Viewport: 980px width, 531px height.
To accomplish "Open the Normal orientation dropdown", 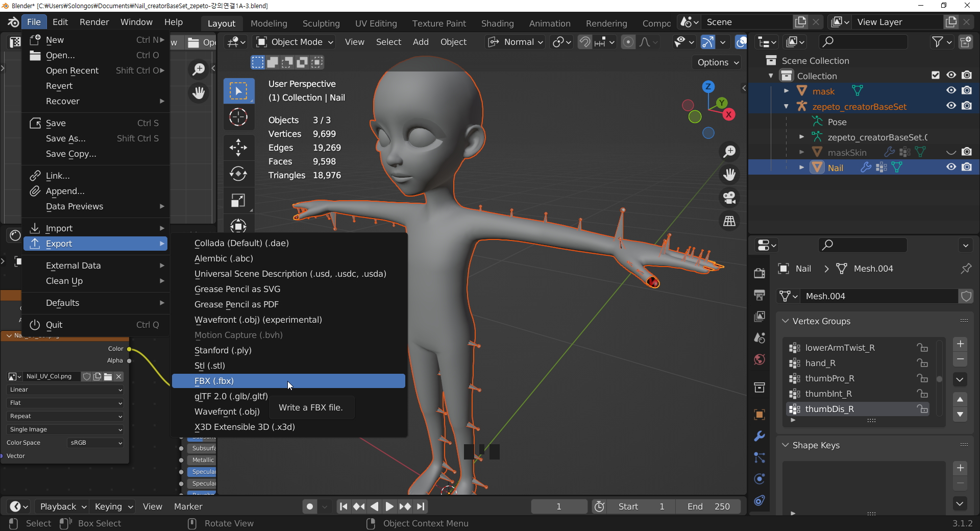I will click(x=516, y=42).
